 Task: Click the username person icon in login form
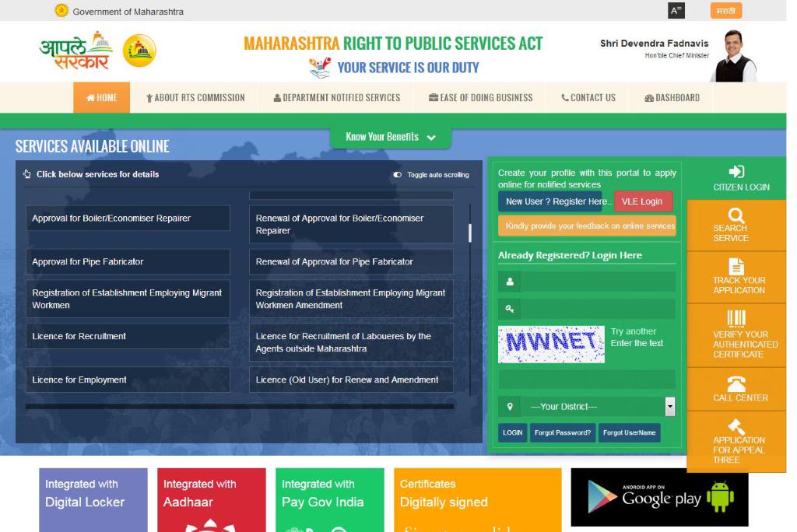click(x=508, y=281)
